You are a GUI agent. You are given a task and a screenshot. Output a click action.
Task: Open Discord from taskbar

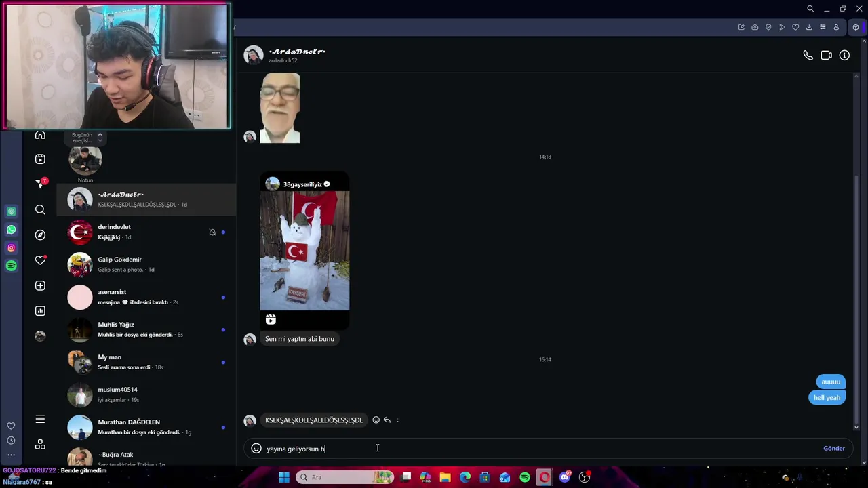[x=564, y=477]
